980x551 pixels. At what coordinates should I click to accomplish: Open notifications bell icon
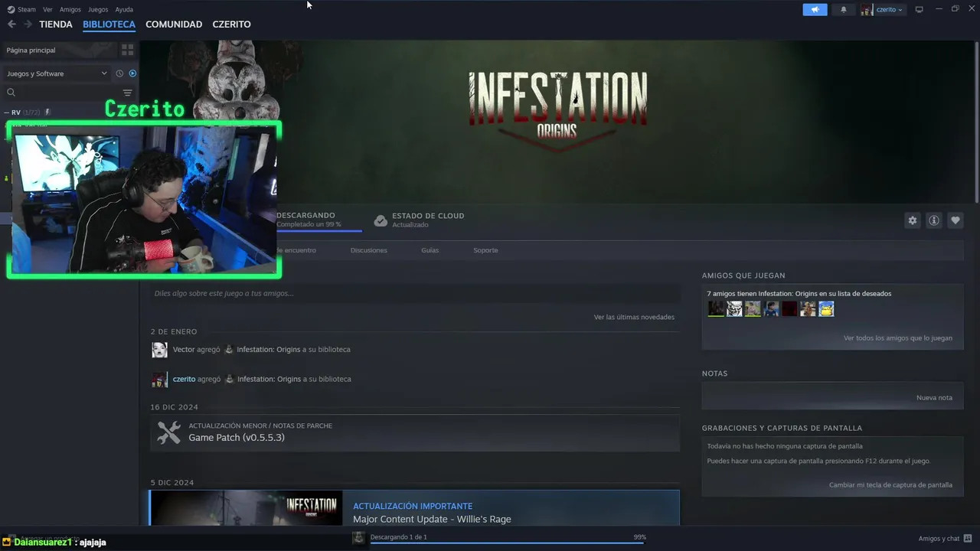(x=844, y=9)
